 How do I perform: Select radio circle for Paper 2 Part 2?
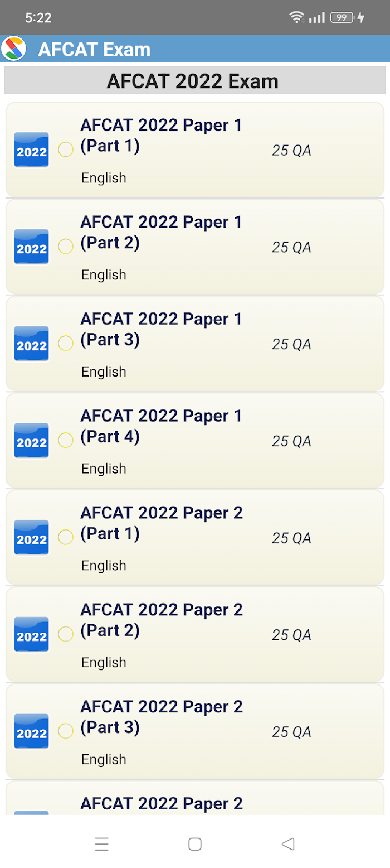pyautogui.click(x=66, y=634)
